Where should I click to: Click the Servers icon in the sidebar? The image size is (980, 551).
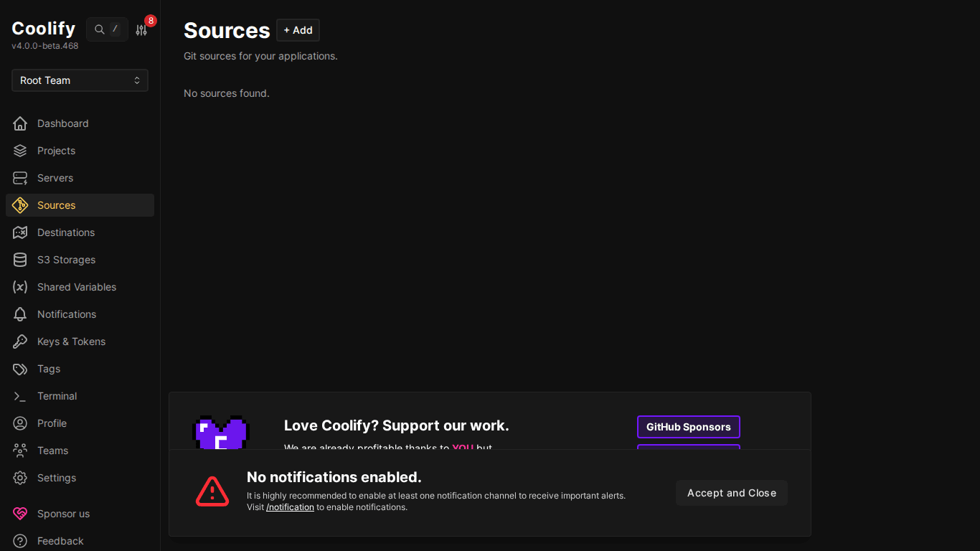20,178
